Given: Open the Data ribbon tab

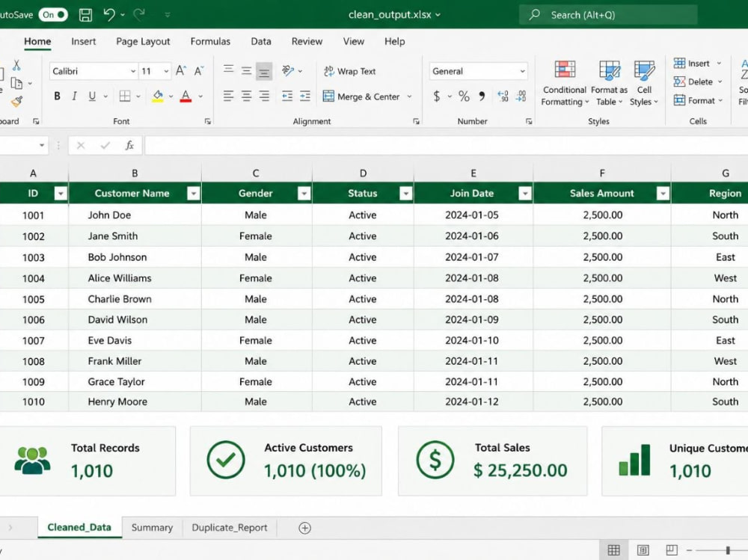Looking at the screenshot, I should click(x=261, y=42).
